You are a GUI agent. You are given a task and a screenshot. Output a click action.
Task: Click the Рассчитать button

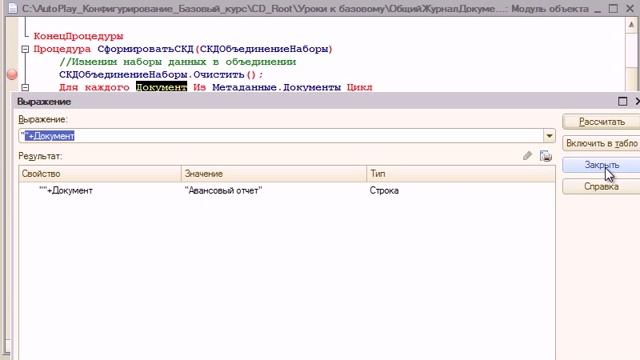(601, 122)
